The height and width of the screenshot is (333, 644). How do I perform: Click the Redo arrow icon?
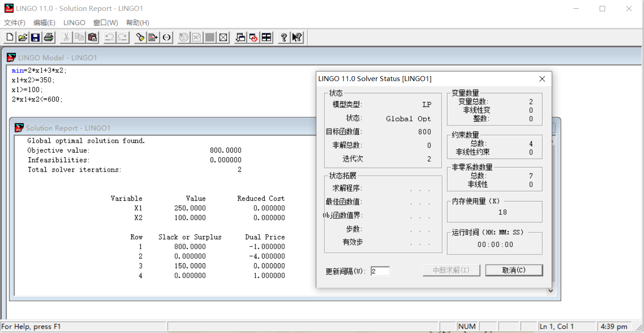[123, 38]
